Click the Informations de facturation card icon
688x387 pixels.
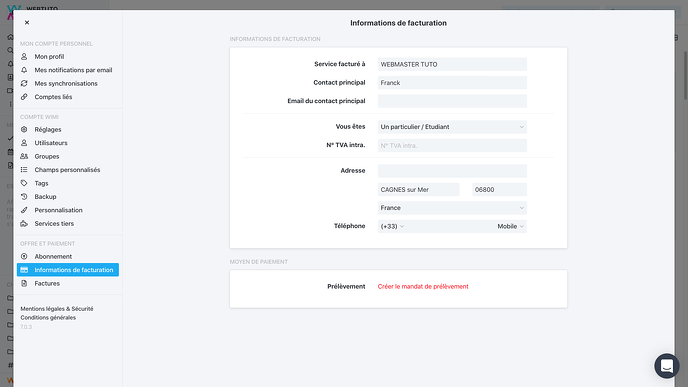coord(24,270)
